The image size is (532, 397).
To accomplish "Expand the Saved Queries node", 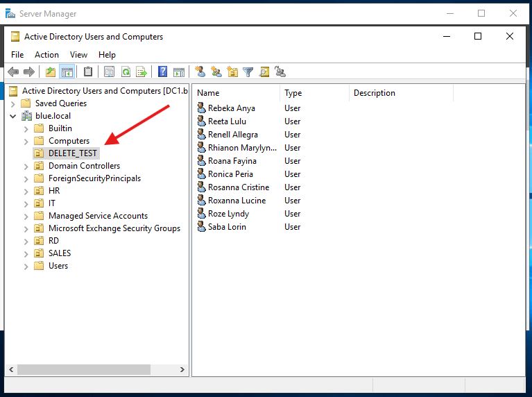I will tap(13, 103).
